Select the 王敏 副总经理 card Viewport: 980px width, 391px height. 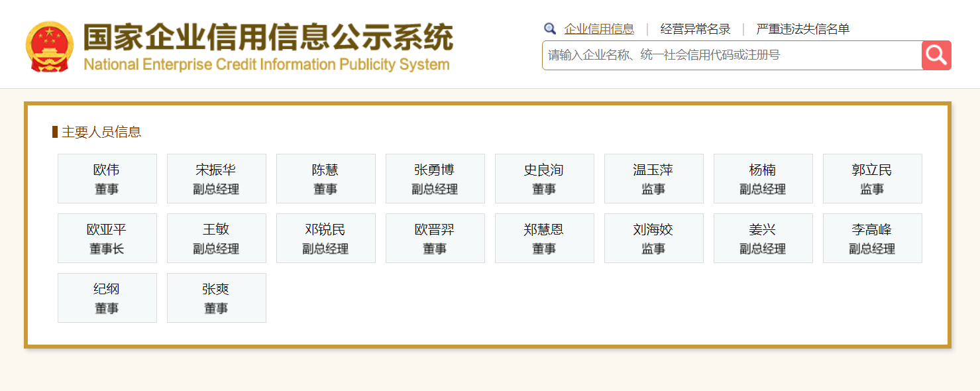click(x=217, y=239)
